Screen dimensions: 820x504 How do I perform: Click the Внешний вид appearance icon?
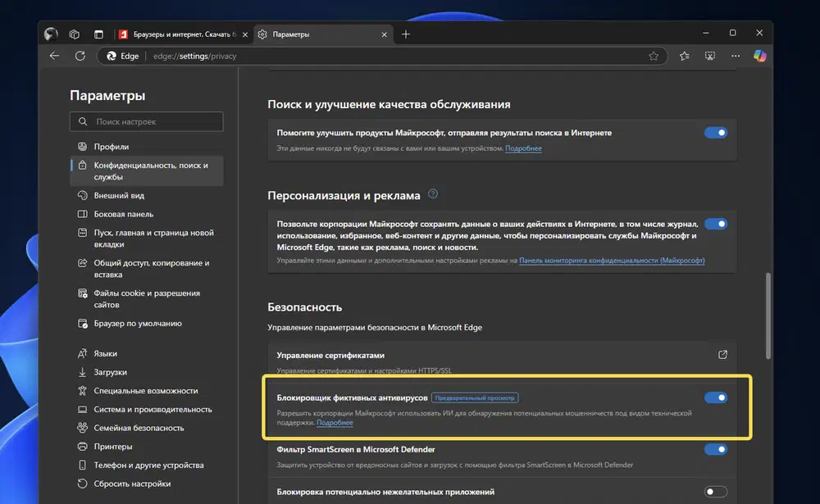[83, 196]
